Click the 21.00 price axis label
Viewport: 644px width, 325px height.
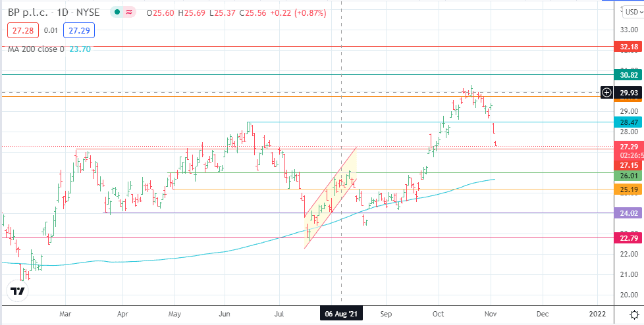point(629,274)
